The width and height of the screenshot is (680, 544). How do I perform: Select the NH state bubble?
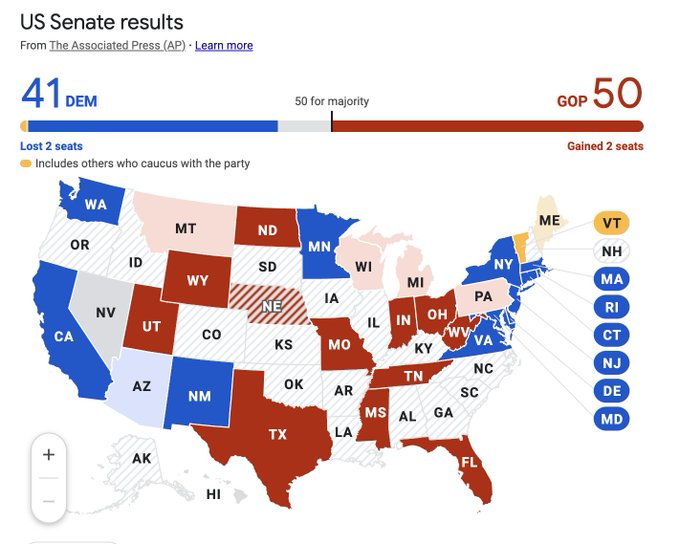(x=612, y=251)
